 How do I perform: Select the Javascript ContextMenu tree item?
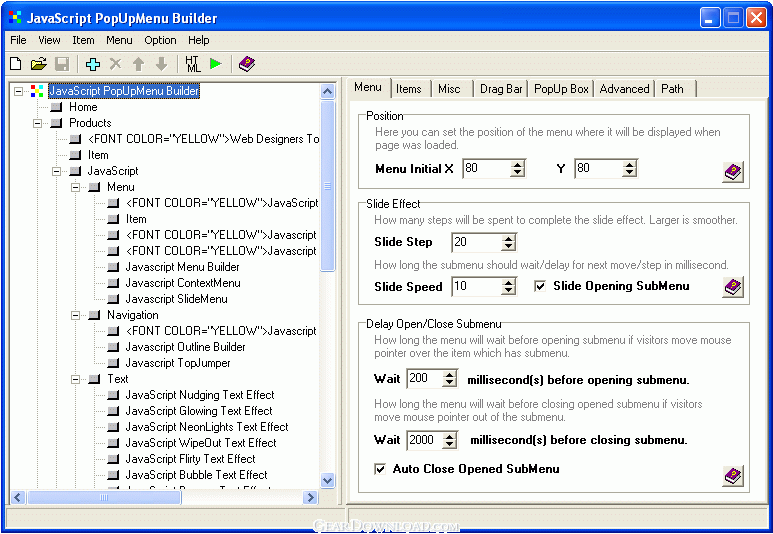[183, 283]
